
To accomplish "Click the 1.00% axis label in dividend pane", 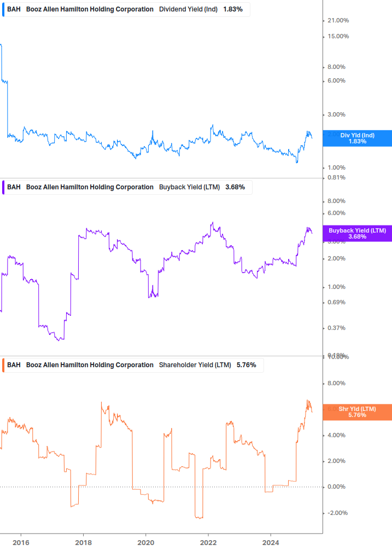I will [x=336, y=167].
